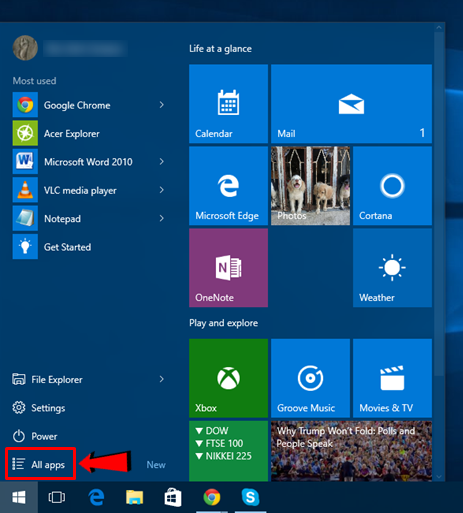This screenshot has width=463, height=513.
Task: Click the Notepad label
Action: [62, 219]
